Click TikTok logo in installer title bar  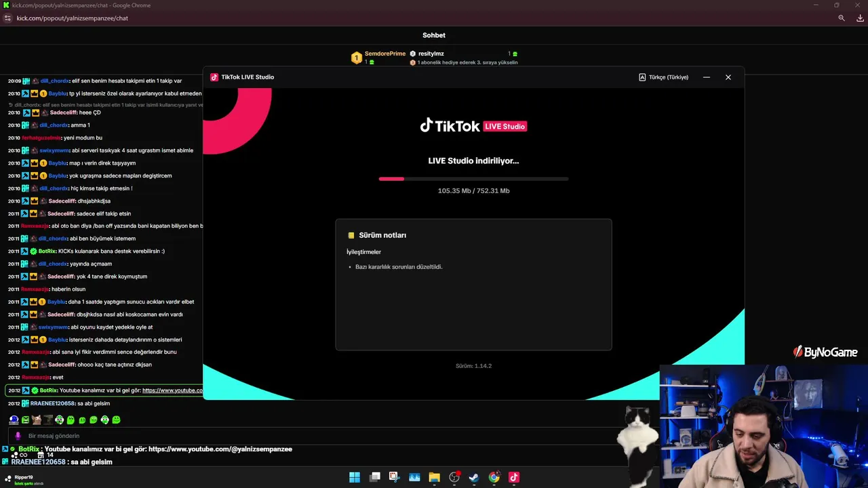(x=214, y=77)
